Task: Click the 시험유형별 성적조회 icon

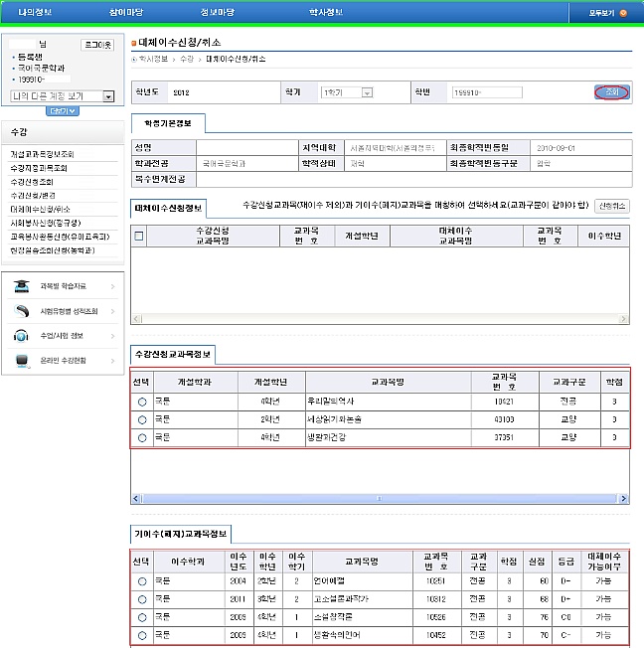Action: (x=21, y=311)
